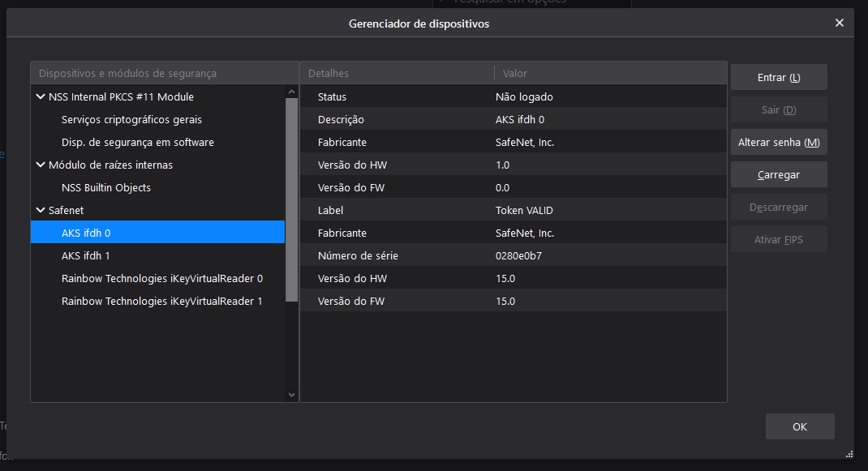Select Rainbow Technologies iKeyVirtualReader 1

(161, 301)
